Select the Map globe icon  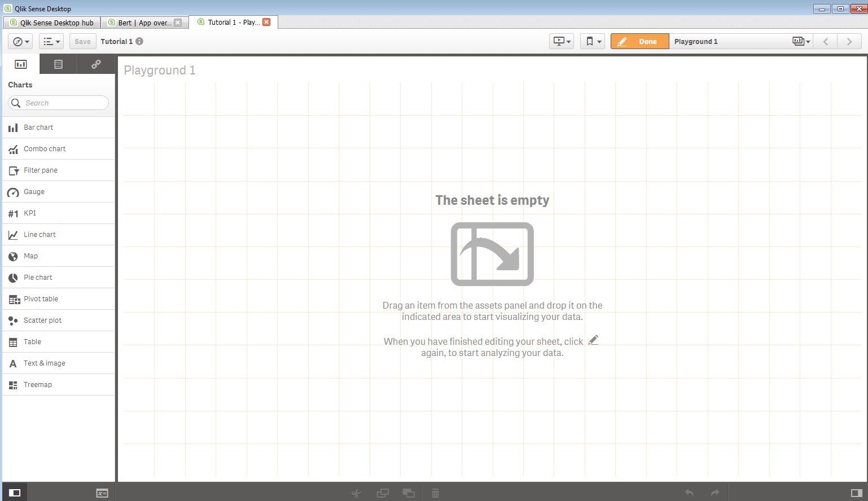point(13,257)
